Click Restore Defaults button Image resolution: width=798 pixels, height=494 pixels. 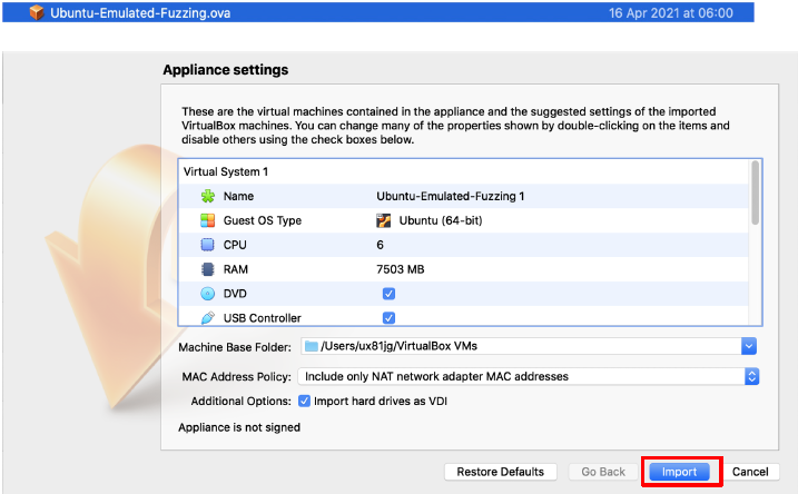tap(500, 472)
